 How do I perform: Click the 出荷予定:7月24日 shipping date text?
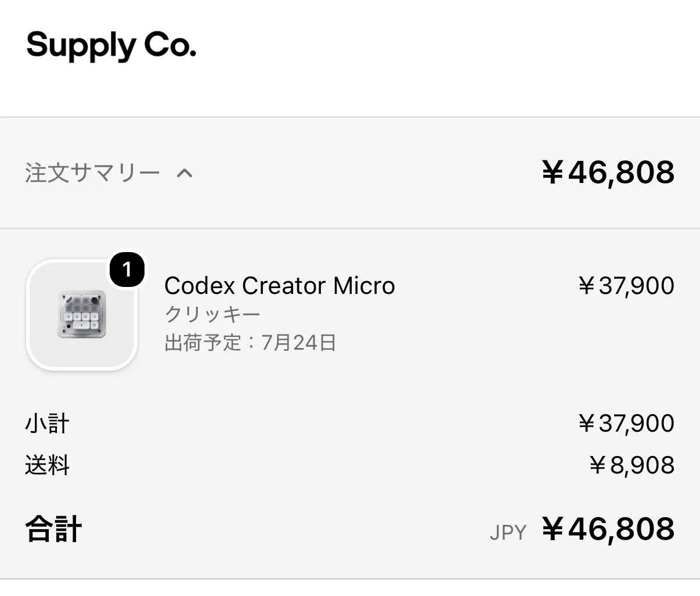pyautogui.click(x=250, y=342)
